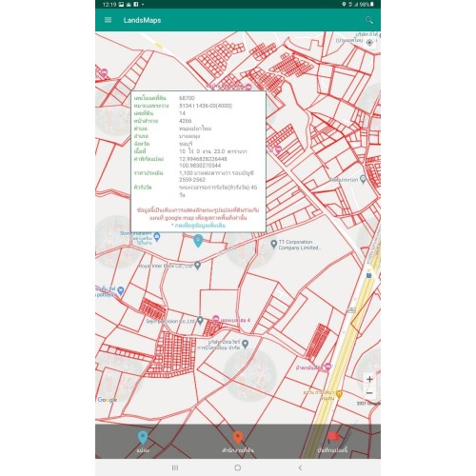Tap the Sepr Precision Co.,Ltd pin
Image resolution: width=476 pixels, height=476 pixels.
[x=200, y=321]
